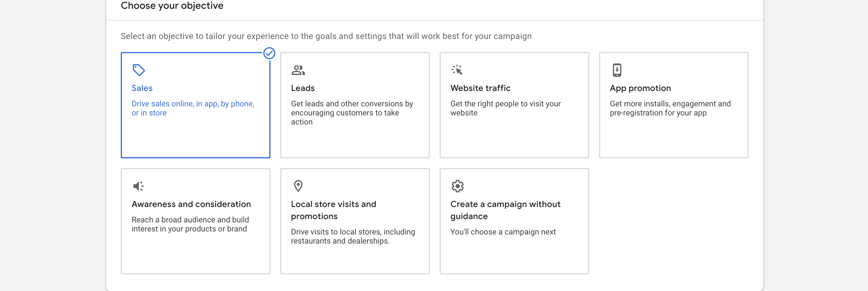This screenshot has width=868, height=291.
Task: Click 'Drive sales online' description text
Action: 192,108
